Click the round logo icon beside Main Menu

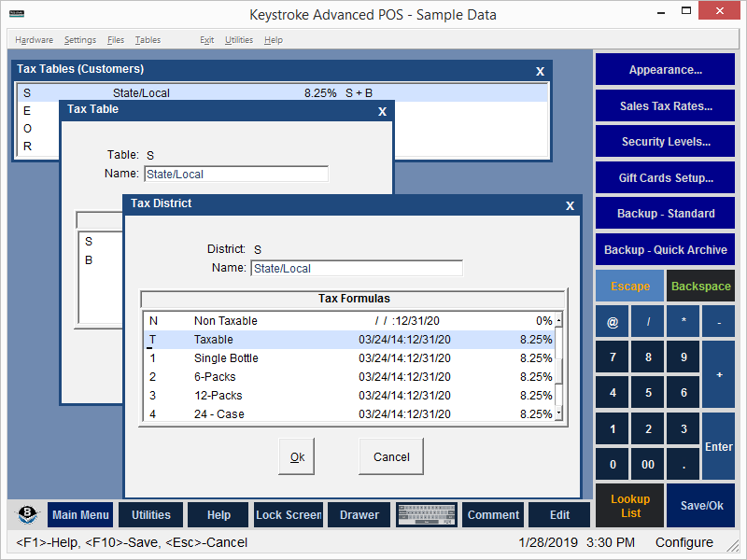(27, 514)
